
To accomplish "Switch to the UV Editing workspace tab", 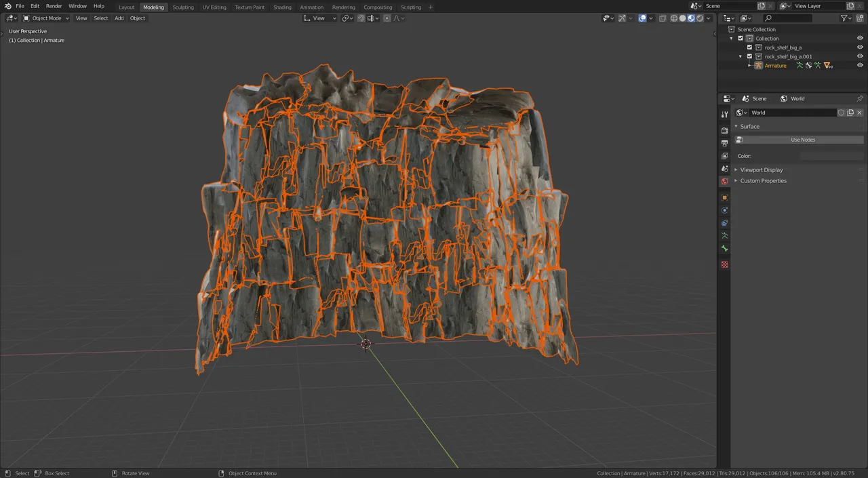I will pos(214,7).
